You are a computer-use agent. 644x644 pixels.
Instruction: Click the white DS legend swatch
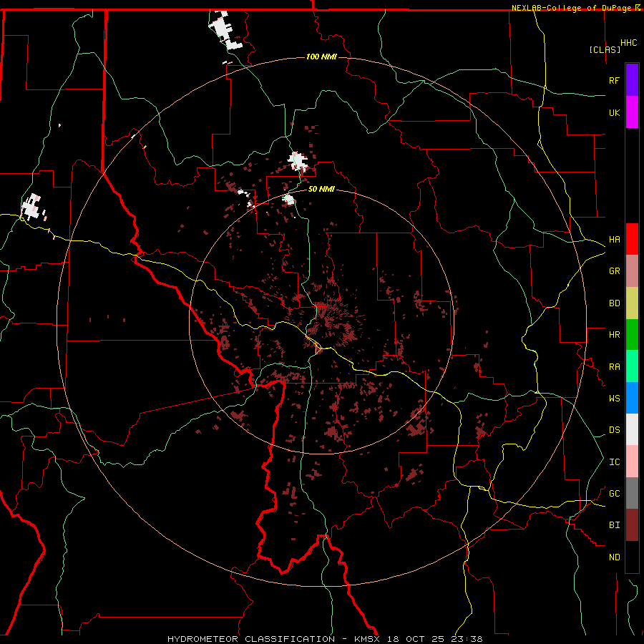(632, 429)
